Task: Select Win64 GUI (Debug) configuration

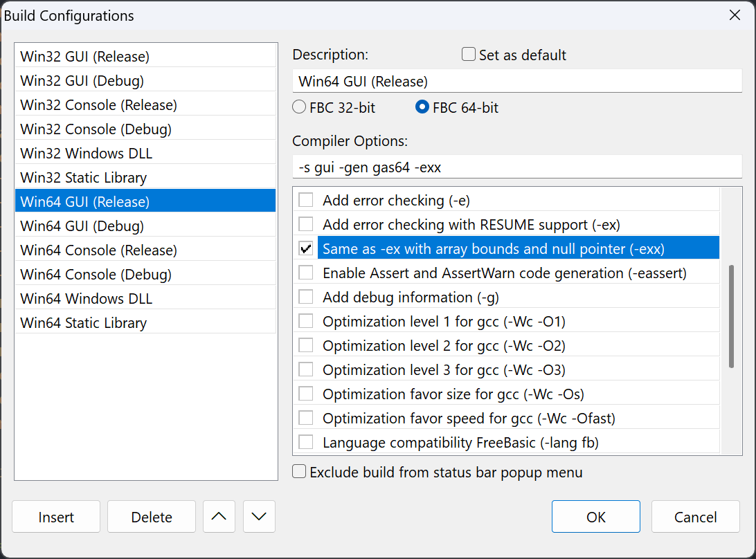Action: (x=145, y=226)
